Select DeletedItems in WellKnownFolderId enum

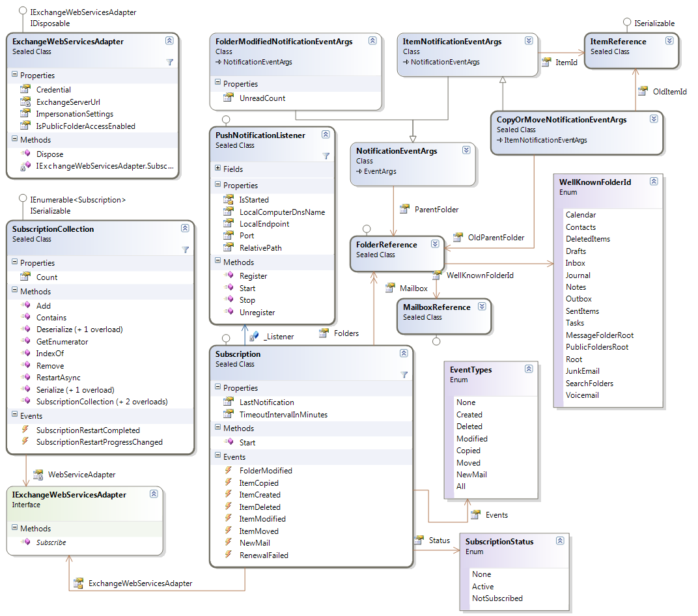pyautogui.click(x=587, y=239)
